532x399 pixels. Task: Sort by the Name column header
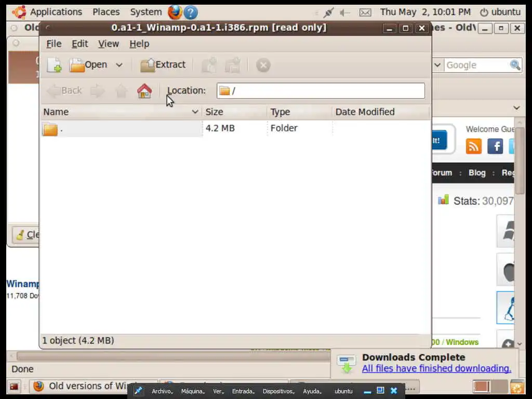[x=121, y=112]
